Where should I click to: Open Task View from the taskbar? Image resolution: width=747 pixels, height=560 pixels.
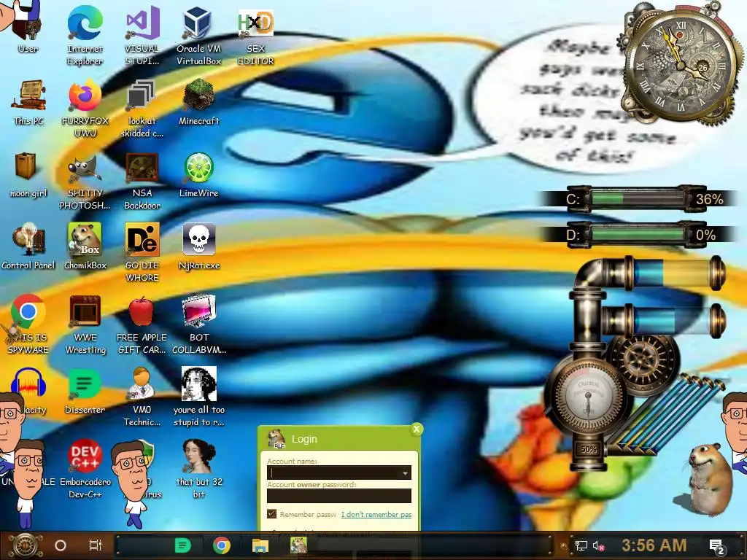click(x=96, y=545)
